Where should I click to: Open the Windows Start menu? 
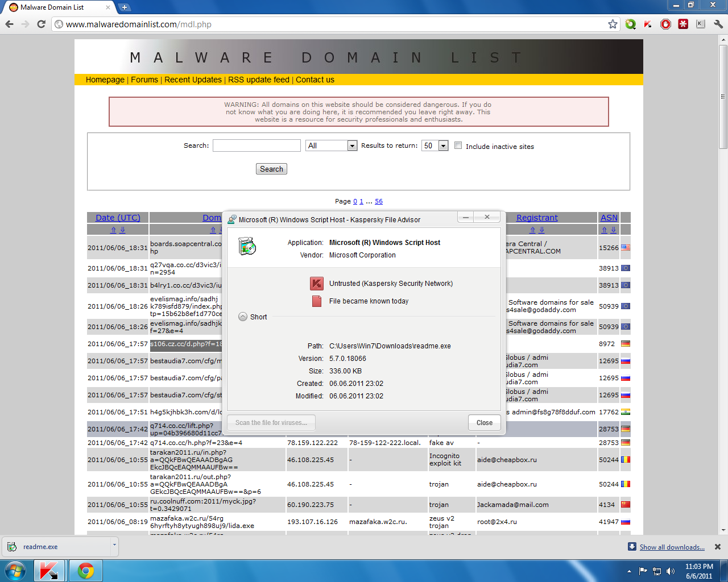[x=15, y=570]
